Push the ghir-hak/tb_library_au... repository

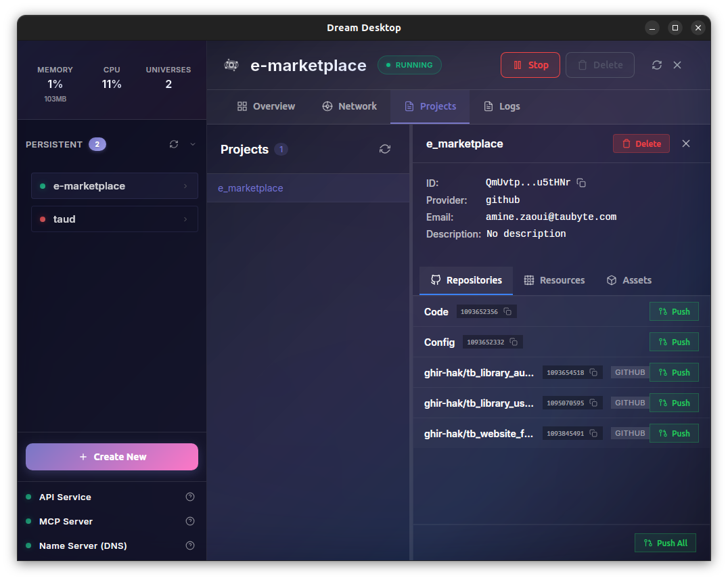pyautogui.click(x=674, y=372)
